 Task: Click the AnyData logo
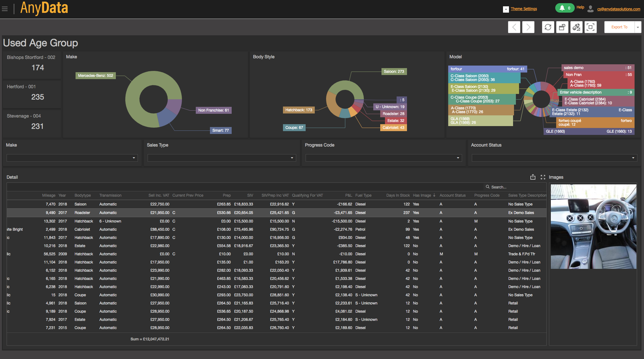pyautogui.click(x=44, y=8)
